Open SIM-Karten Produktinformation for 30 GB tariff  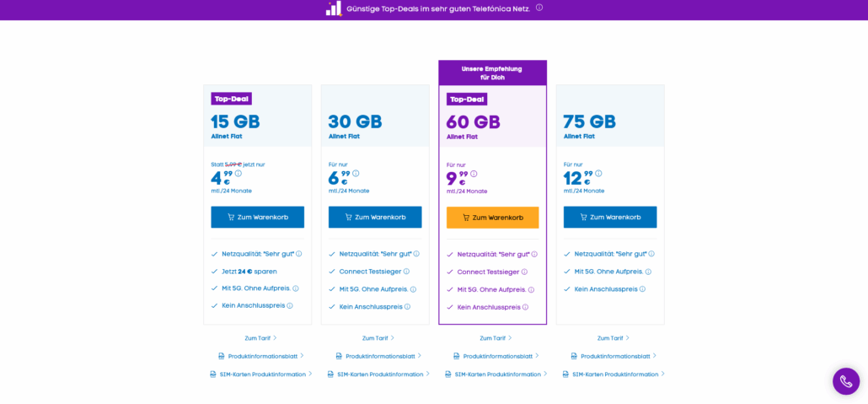378,374
